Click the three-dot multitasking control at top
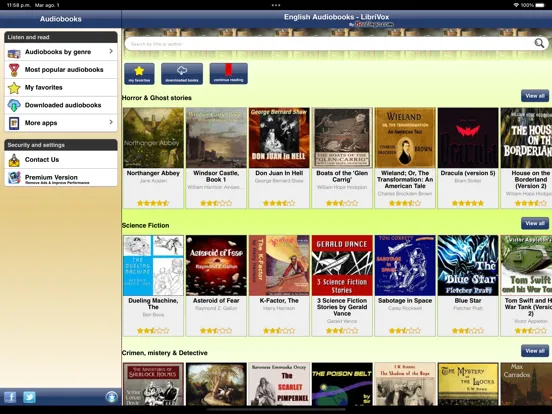Image resolution: width=552 pixels, height=414 pixels. pos(276,5)
